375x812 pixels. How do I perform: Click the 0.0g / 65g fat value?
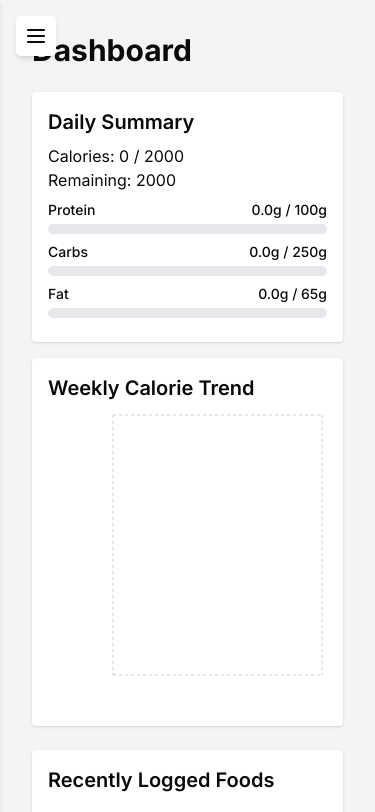tap(293, 294)
